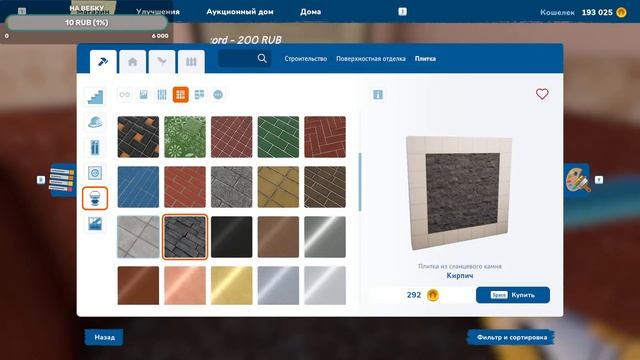Select the columns sidebar icon
This screenshot has width=640, height=360.
click(95, 147)
